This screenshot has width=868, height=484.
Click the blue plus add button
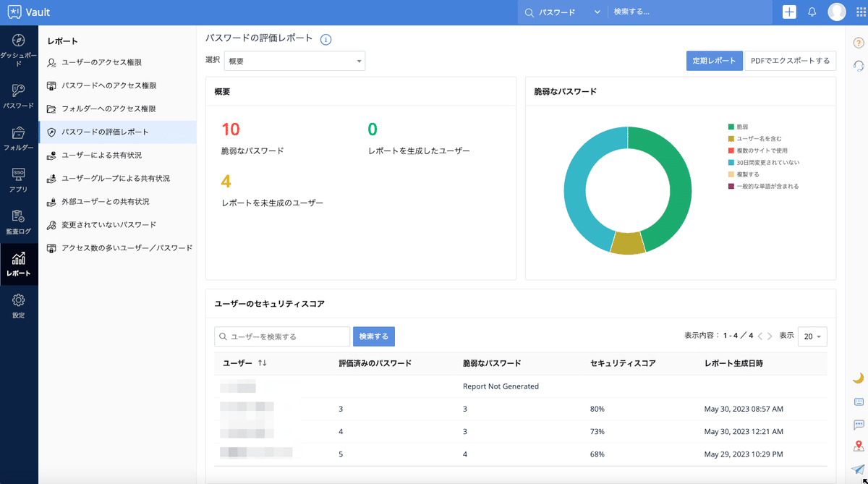click(x=789, y=12)
